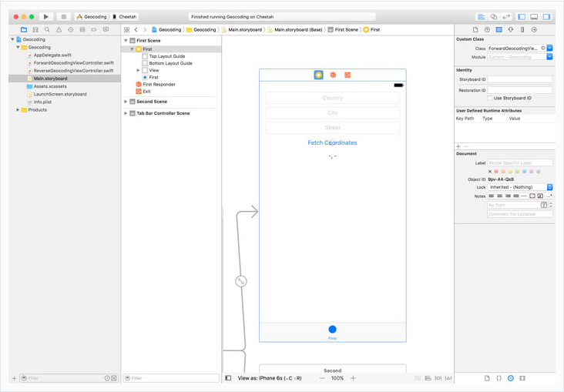This screenshot has width=564, height=392.
Task: Pick the purple label color swatch
Action: click(532, 172)
